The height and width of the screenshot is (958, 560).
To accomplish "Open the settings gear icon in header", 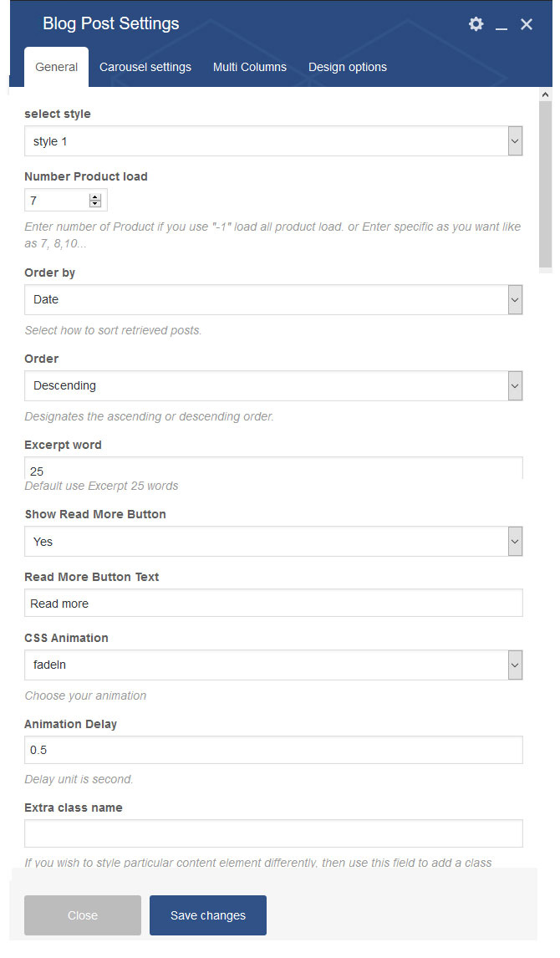I will pos(476,24).
